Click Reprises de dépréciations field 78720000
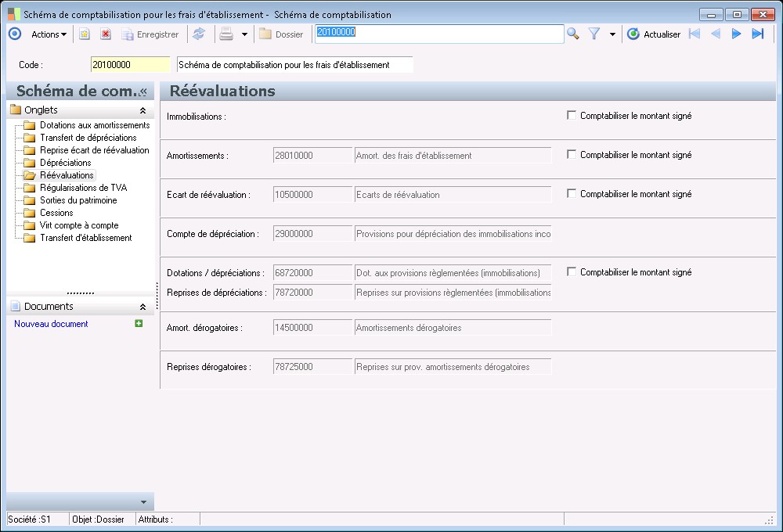 point(312,293)
